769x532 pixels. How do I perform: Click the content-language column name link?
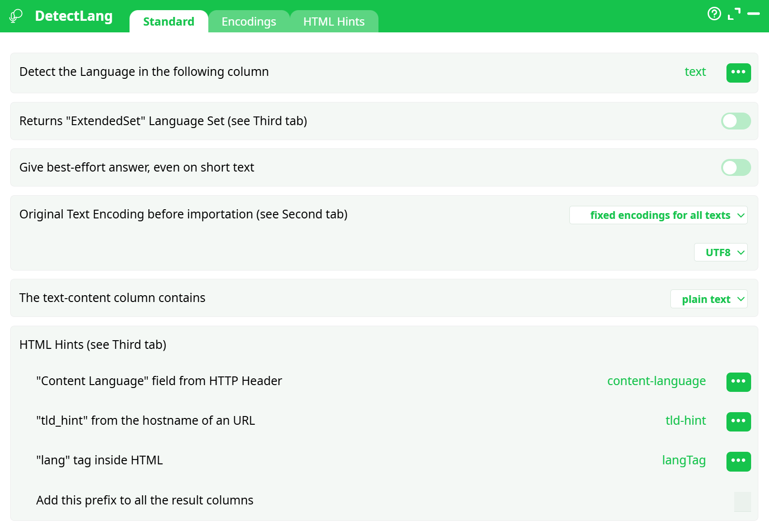(656, 381)
